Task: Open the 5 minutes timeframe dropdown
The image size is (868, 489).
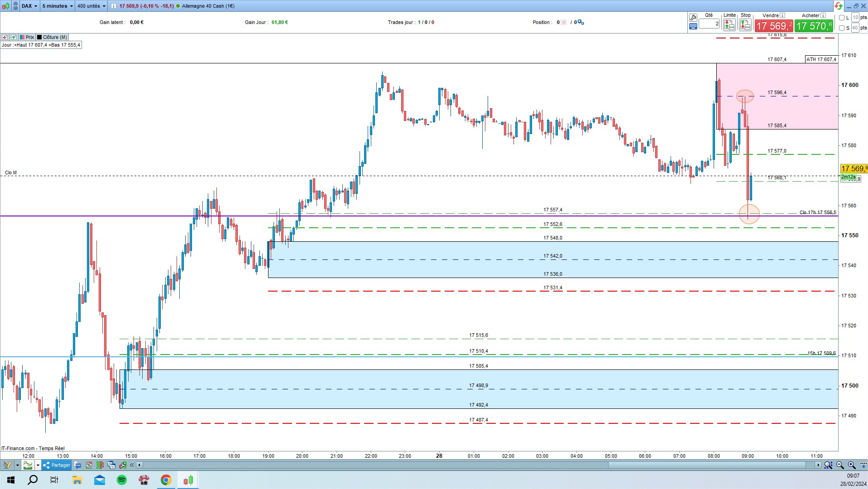Action: tap(57, 6)
